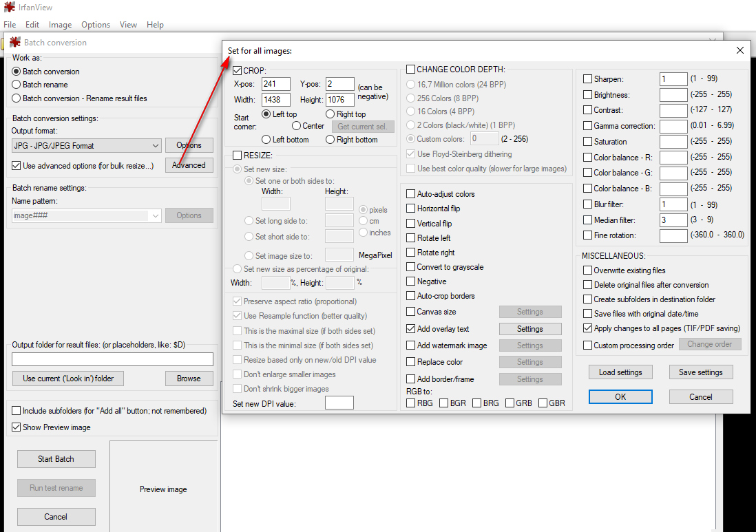Click the IrfanView title bar icon
The image size is (756, 532).
pos(9,8)
